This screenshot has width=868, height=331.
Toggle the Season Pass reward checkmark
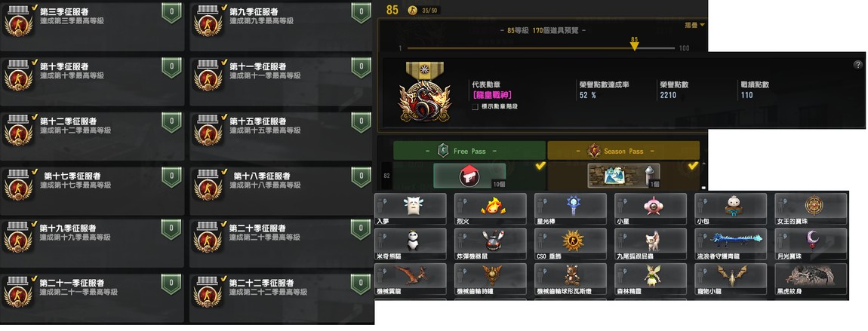693,165
